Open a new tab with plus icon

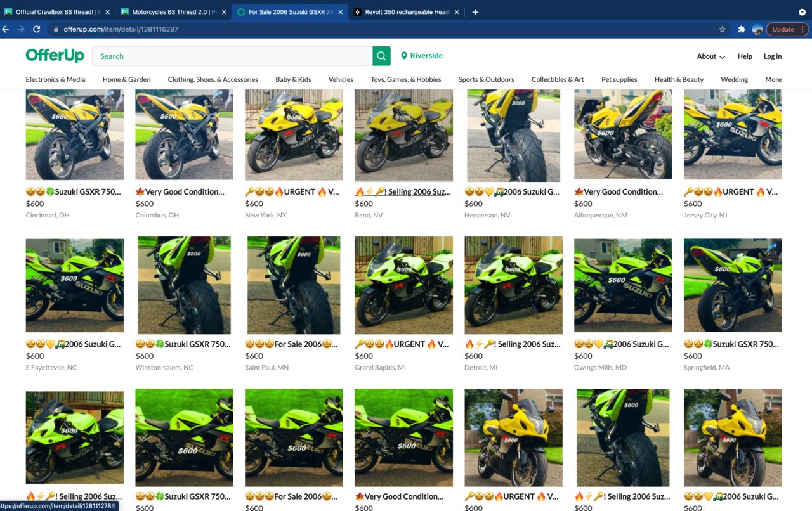tap(475, 12)
